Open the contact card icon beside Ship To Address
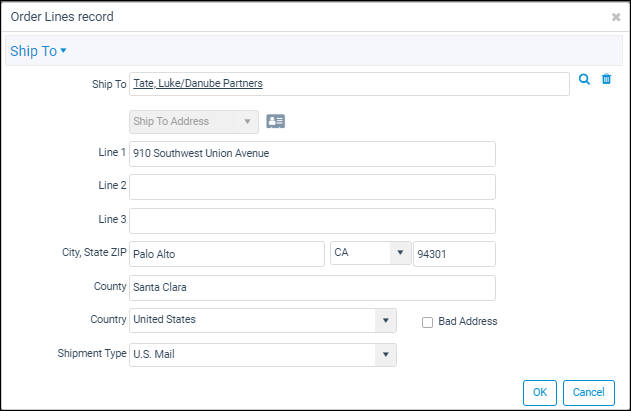The width and height of the screenshot is (631, 411). coord(276,121)
